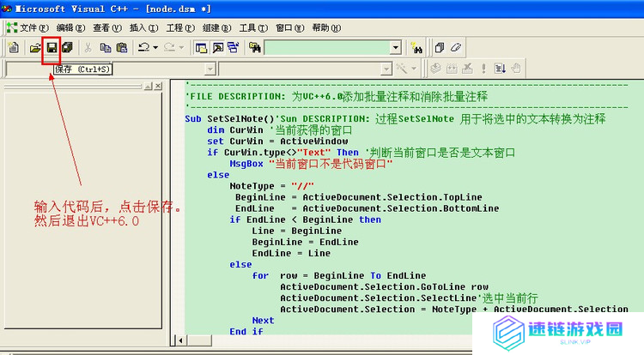Click the stacked pages toolbar icon
Image resolution: width=644 pixels, height=355 pixels.
click(440, 48)
